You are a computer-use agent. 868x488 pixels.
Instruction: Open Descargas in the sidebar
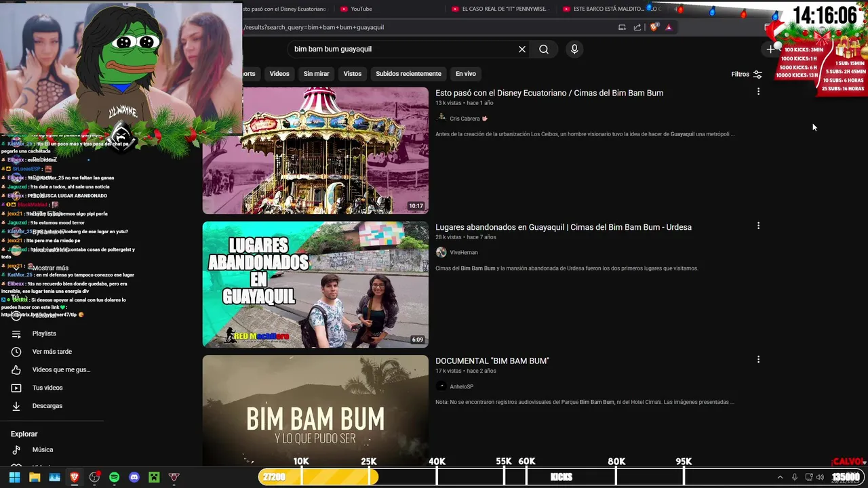pos(47,405)
